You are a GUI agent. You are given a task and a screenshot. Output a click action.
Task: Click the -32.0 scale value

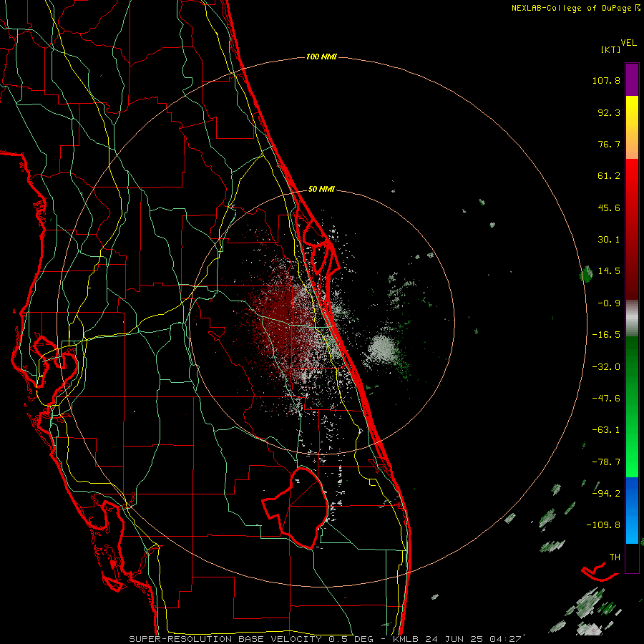(606, 367)
